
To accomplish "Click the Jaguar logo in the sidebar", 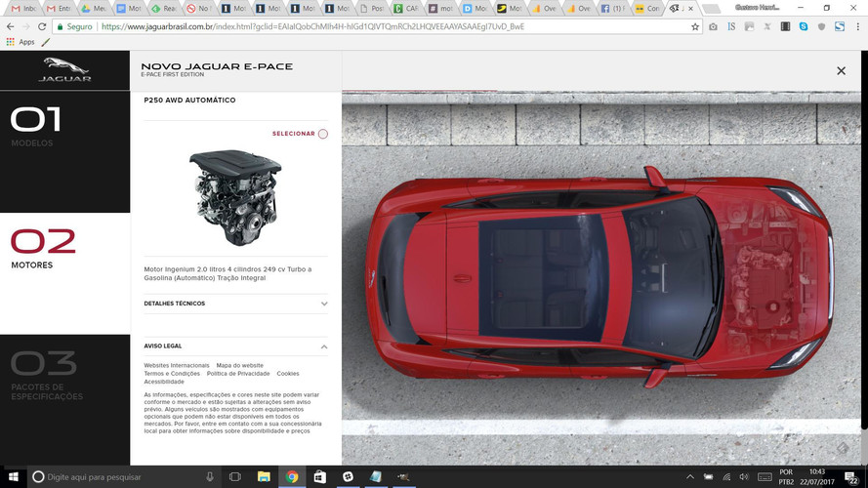I will 64,69.
